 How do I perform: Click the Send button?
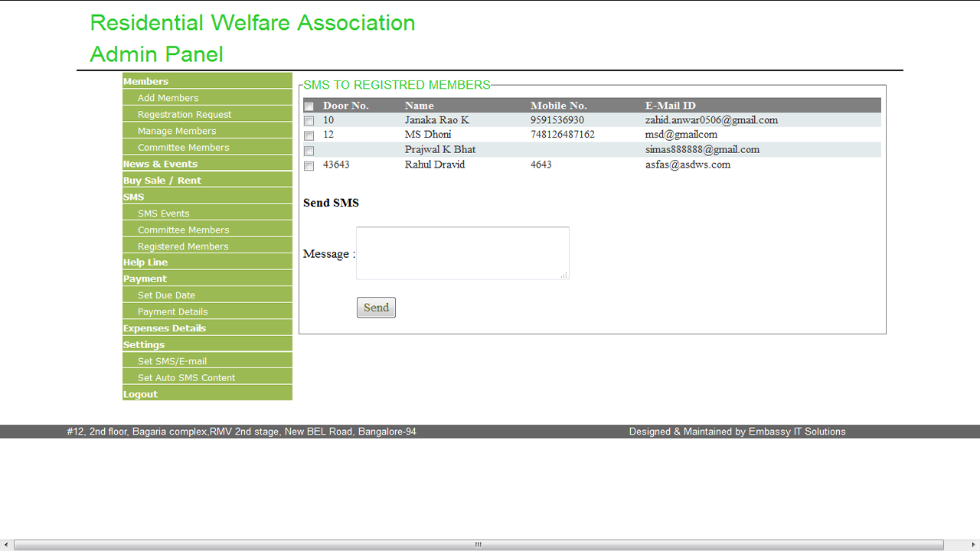click(376, 308)
